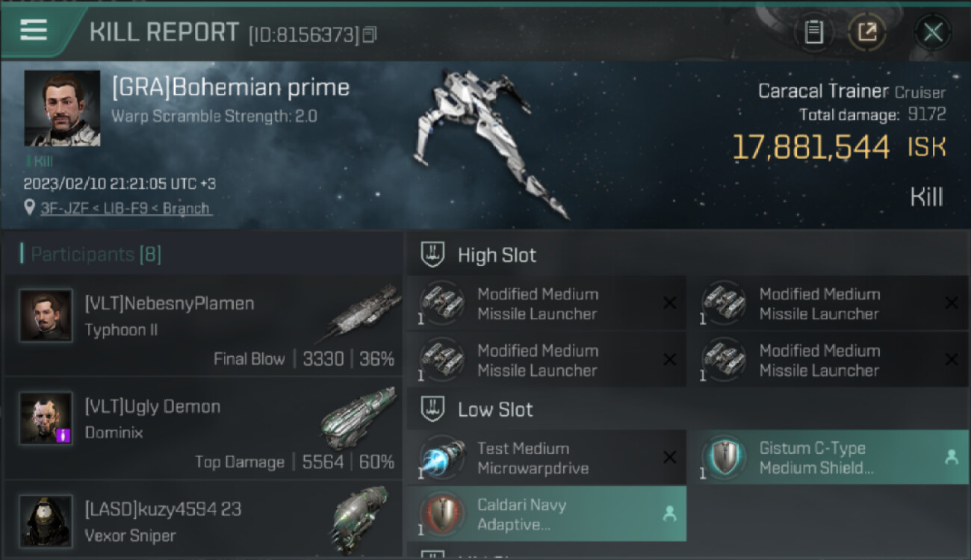Viewport: 971px width, 560px height.
Task: Close the kill report window
Action: (933, 31)
